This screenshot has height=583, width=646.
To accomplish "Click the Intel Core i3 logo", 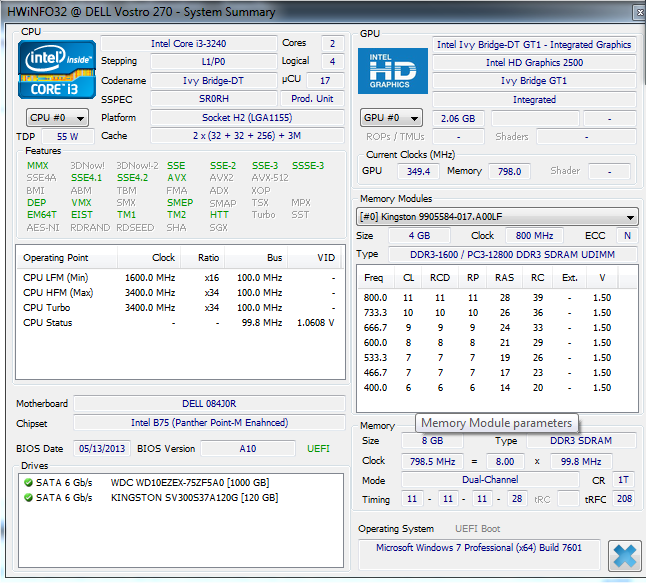I will [x=57, y=70].
